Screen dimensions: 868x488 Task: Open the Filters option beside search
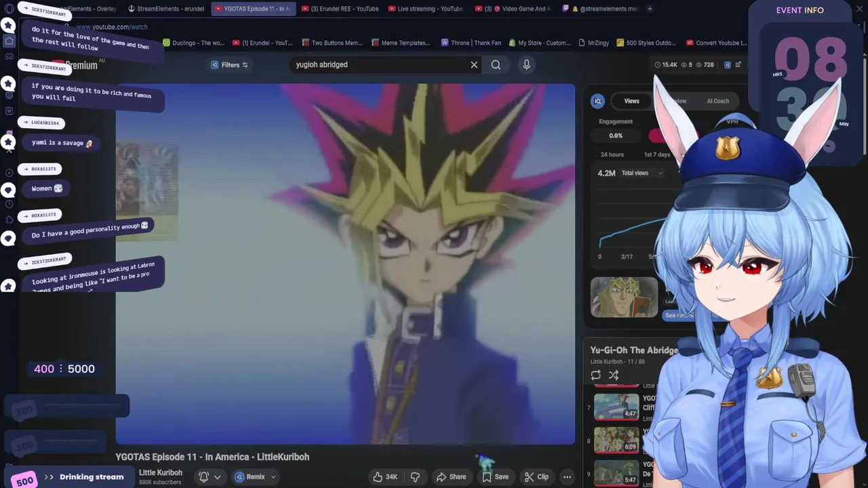230,65
